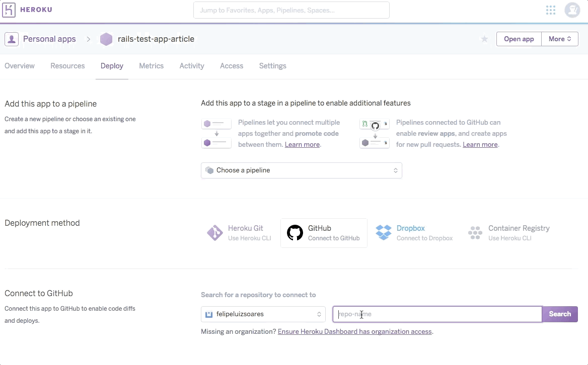The height and width of the screenshot is (365, 588).
Task: Switch to the Resources tab
Action: 67,66
